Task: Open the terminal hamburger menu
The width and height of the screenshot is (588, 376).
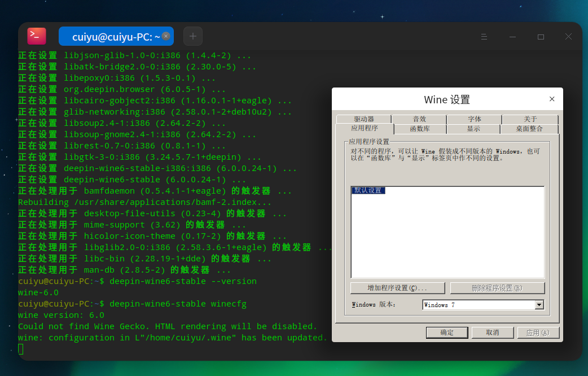Action: click(484, 36)
